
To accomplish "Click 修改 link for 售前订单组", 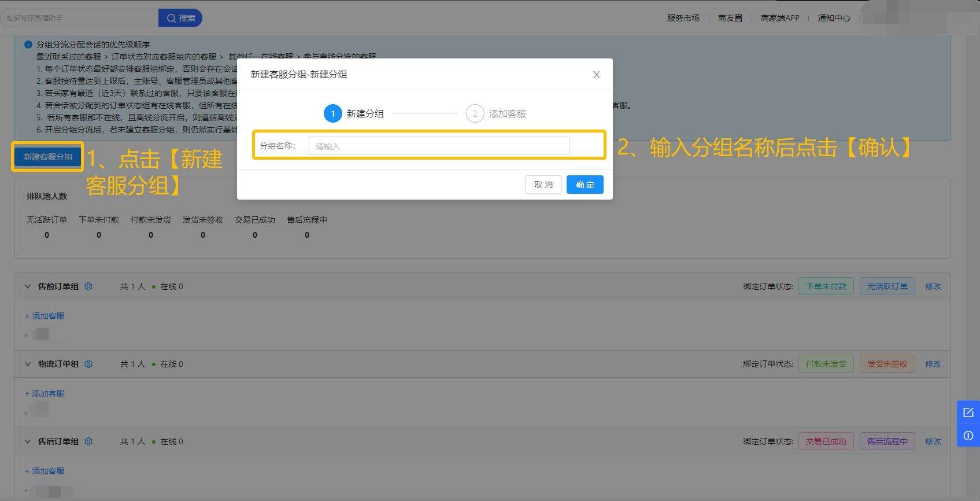I will click(x=933, y=286).
